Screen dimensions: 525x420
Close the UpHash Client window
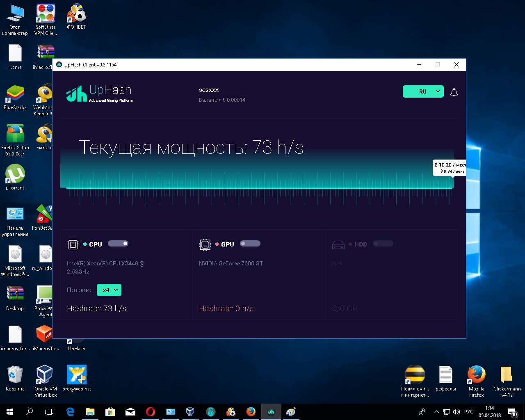point(457,64)
